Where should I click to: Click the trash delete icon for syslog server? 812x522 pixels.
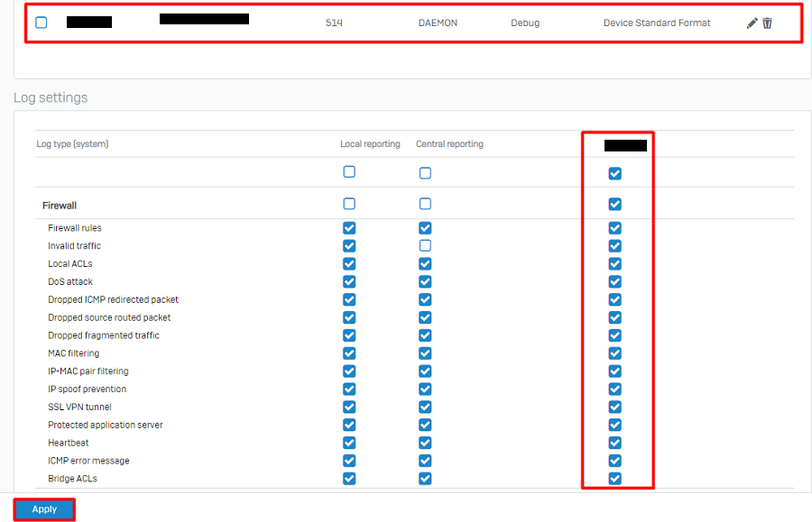[768, 23]
